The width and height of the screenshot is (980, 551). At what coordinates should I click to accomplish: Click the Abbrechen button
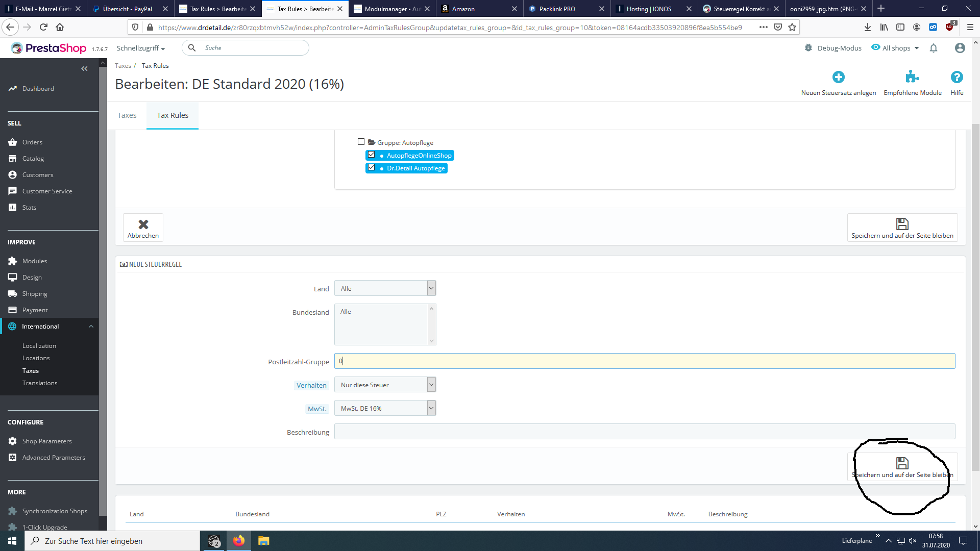click(x=143, y=228)
